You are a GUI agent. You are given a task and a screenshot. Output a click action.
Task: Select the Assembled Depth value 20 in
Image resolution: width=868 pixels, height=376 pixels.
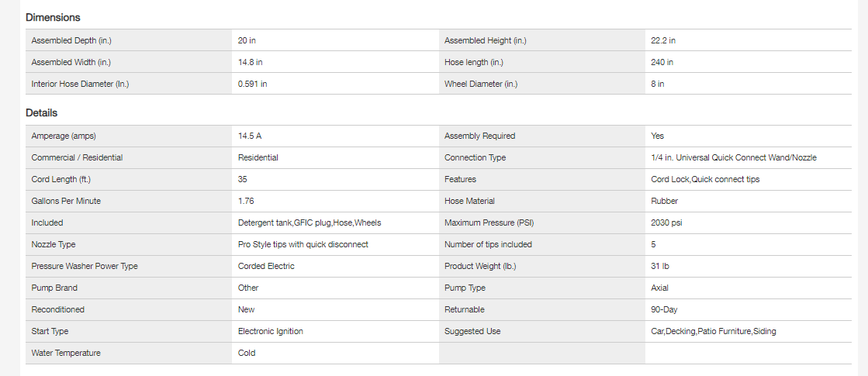[x=247, y=40]
